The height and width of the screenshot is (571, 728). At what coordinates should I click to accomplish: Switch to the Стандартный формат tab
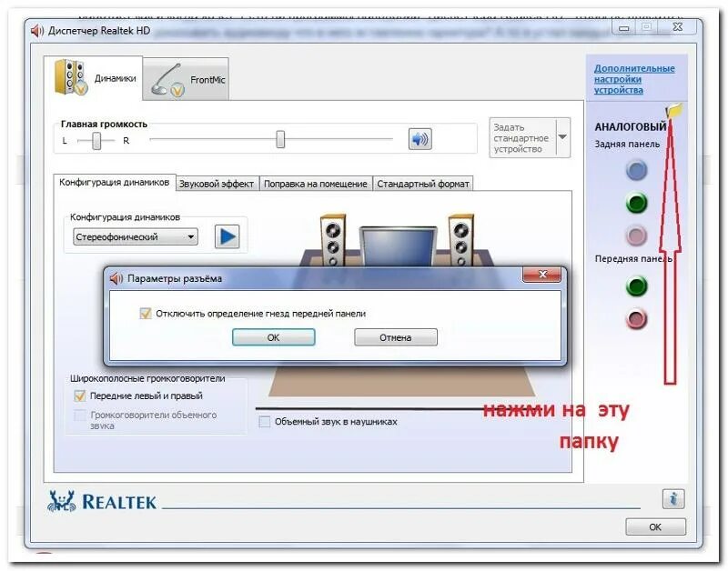422,184
